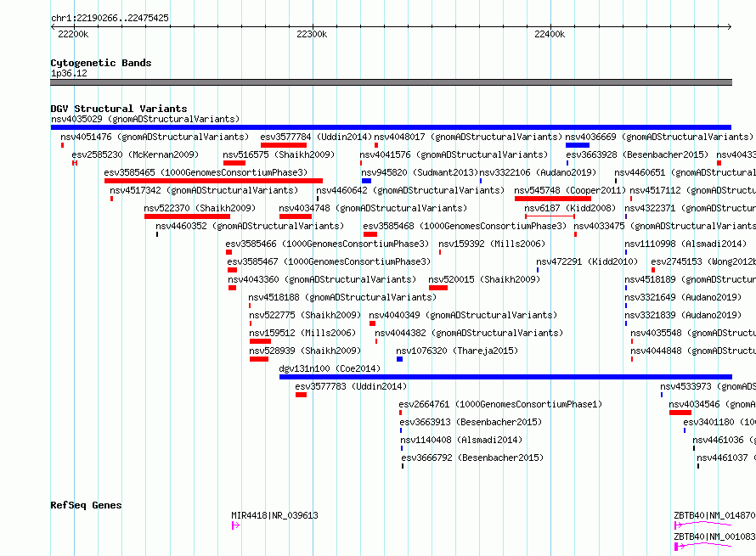The image size is (756, 556).
Task: Open esv3585467 (1000GenomesConsortiumPhase3) label
Action: [329, 261]
